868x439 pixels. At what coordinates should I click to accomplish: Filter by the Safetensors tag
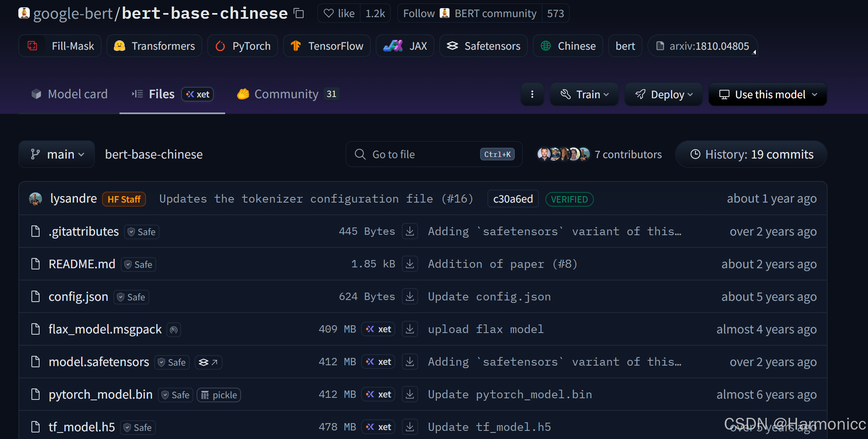click(x=483, y=46)
